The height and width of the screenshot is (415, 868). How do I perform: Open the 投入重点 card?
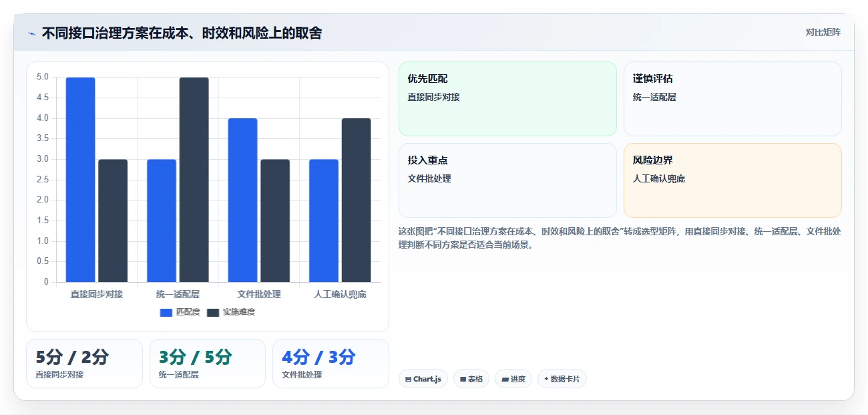click(507, 180)
